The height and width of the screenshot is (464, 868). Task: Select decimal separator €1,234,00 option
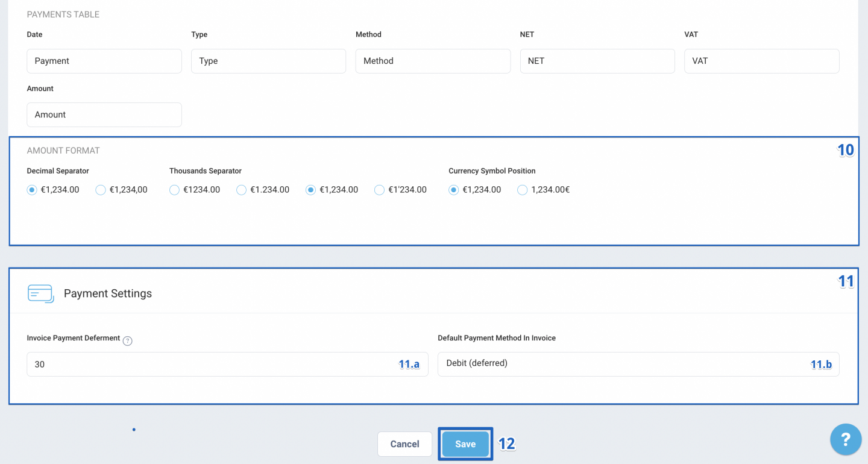coord(101,190)
